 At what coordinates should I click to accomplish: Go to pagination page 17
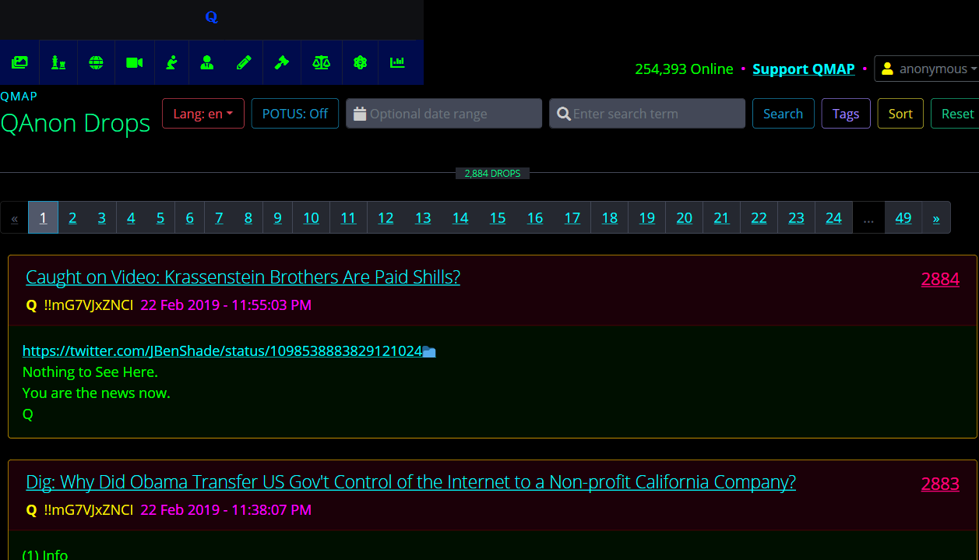572,217
